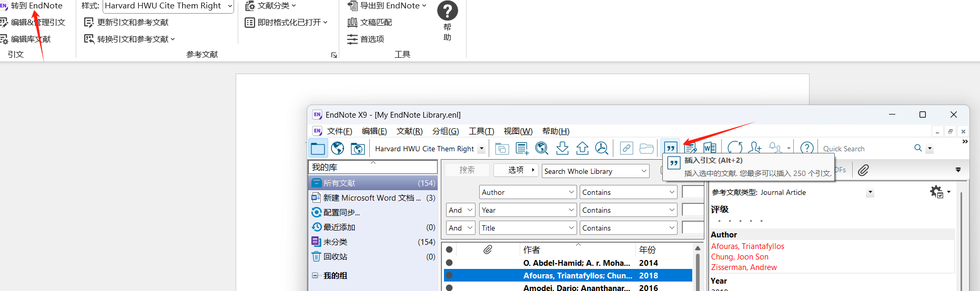Open reference panel gear settings icon
The width and height of the screenshot is (980, 291).
coord(937,192)
